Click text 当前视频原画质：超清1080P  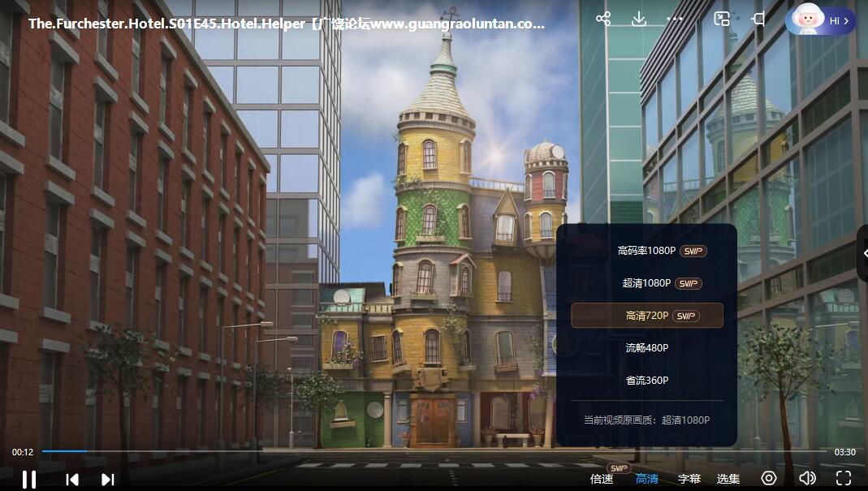646,420
